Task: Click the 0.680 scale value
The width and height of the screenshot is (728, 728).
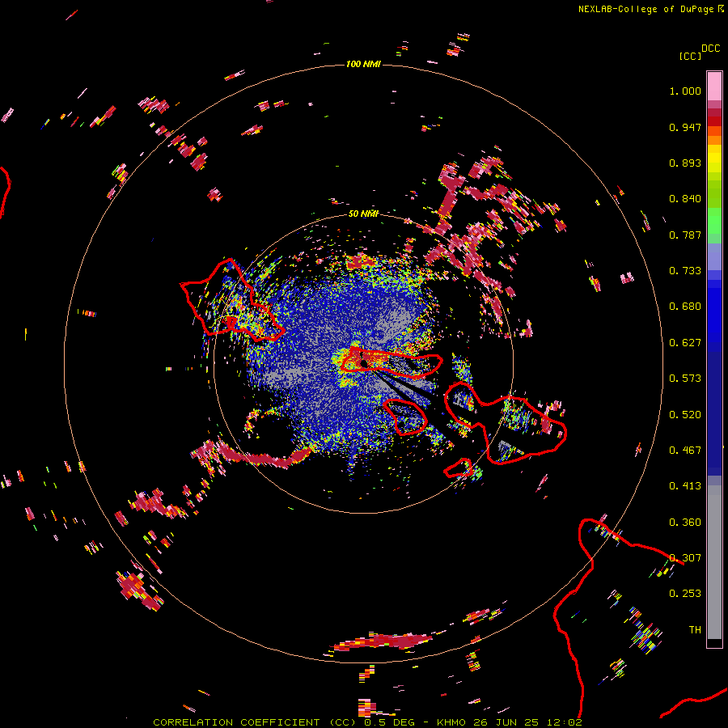Action: click(x=685, y=307)
